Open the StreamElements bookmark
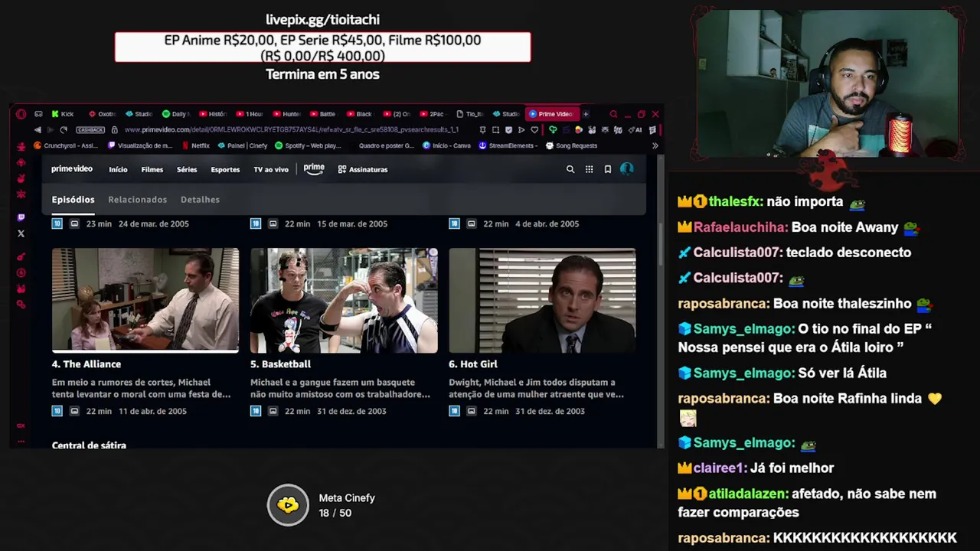The width and height of the screenshot is (980, 551). tap(508, 145)
